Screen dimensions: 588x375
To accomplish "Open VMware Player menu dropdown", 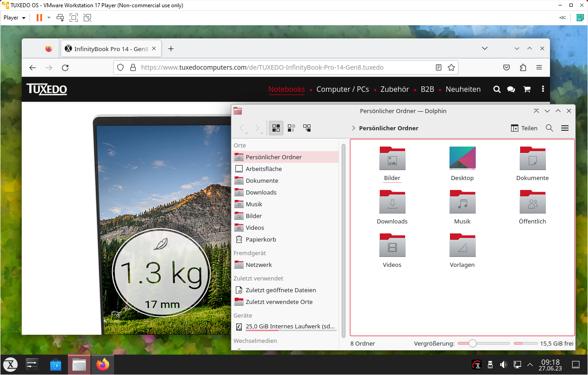I will [x=14, y=18].
